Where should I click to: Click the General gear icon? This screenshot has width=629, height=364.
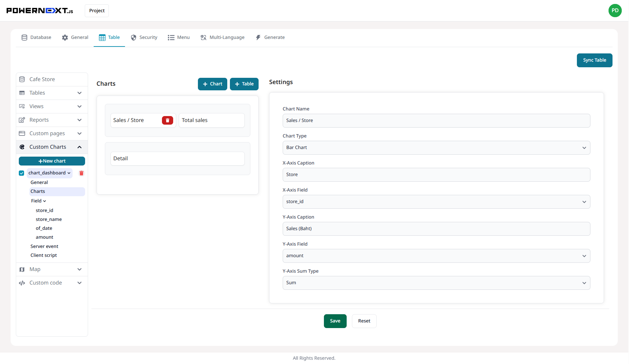pos(65,38)
